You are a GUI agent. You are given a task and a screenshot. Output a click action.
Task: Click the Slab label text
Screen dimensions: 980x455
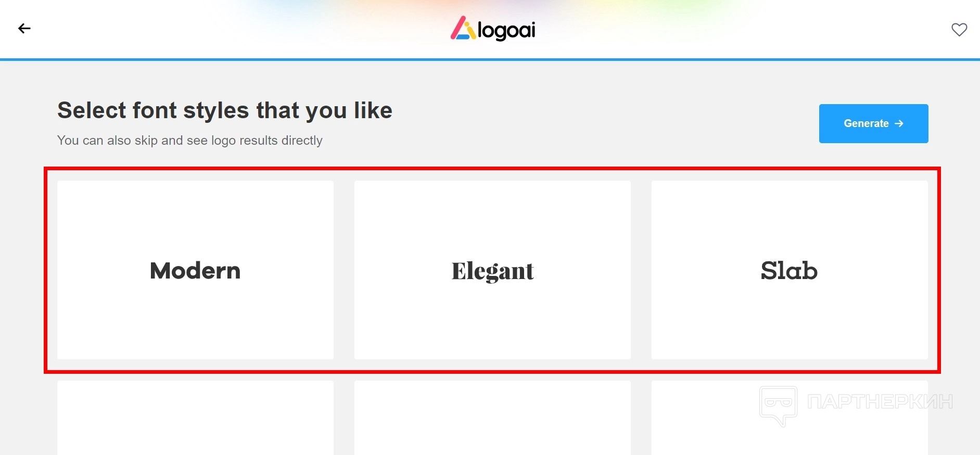point(789,271)
